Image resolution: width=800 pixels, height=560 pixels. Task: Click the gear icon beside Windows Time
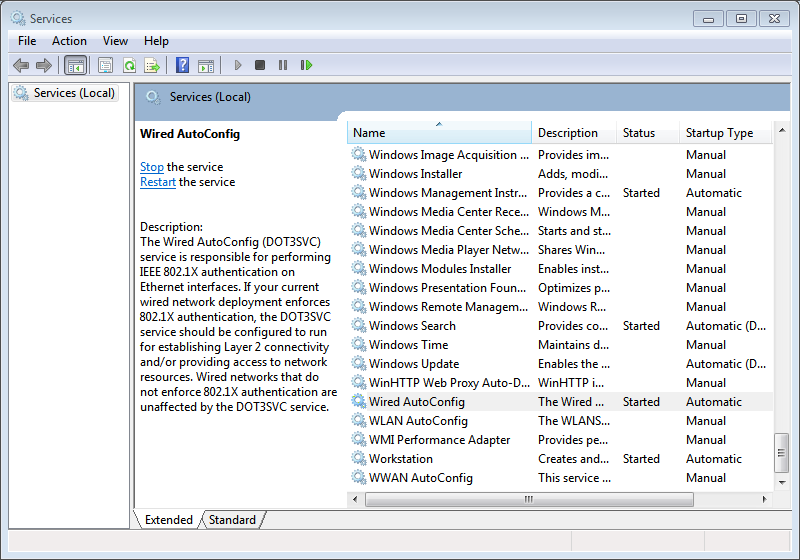[x=359, y=345]
